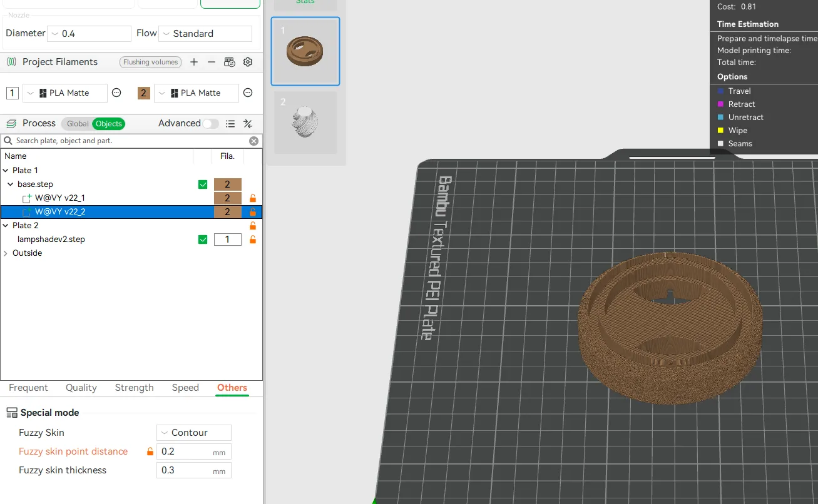This screenshot has height=504, width=818.
Task: Remove a filament using the minus icon
Action: click(x=212, y=62)
